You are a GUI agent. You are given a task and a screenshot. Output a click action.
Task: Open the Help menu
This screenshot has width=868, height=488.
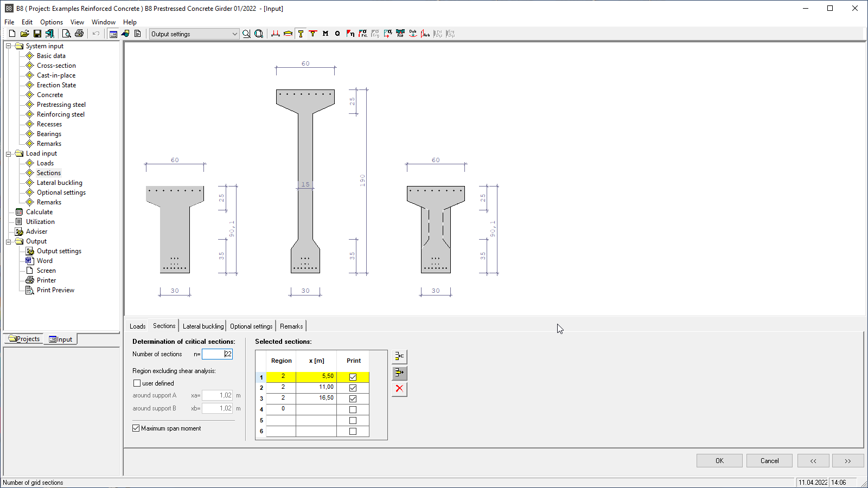click(x=130, y=22)
